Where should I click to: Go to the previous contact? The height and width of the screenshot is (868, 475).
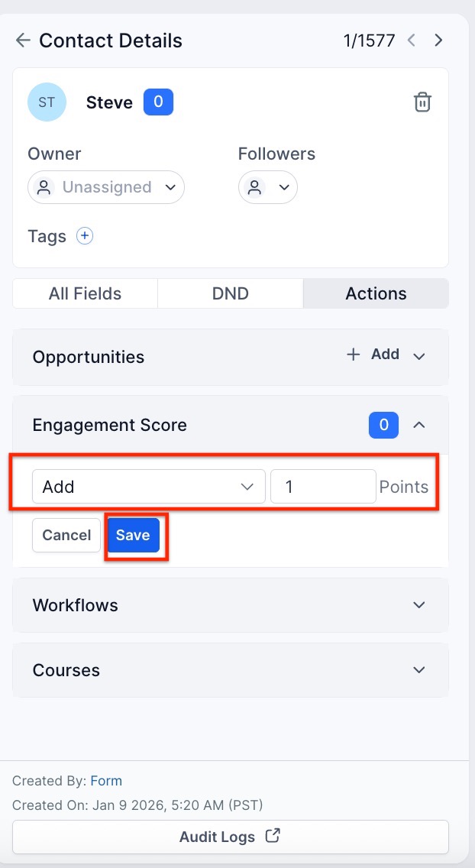coord(412,40)
